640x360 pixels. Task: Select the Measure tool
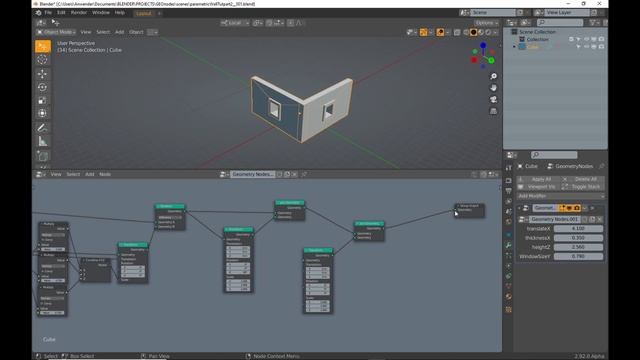coord(42,141)
